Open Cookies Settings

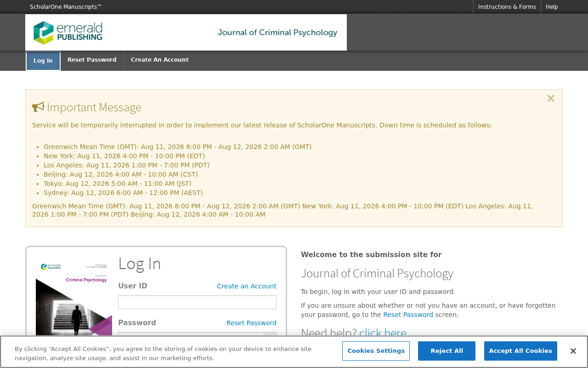376,351
